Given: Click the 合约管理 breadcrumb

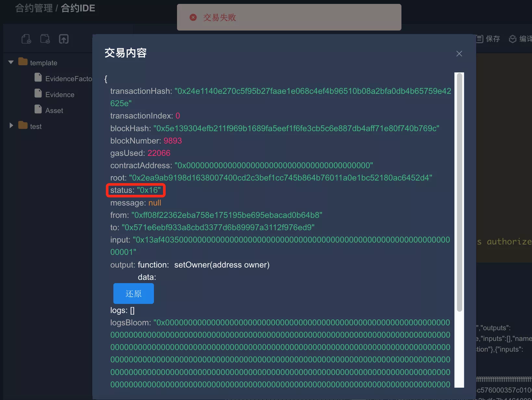Looking at the screenshot, I should 34,8.
